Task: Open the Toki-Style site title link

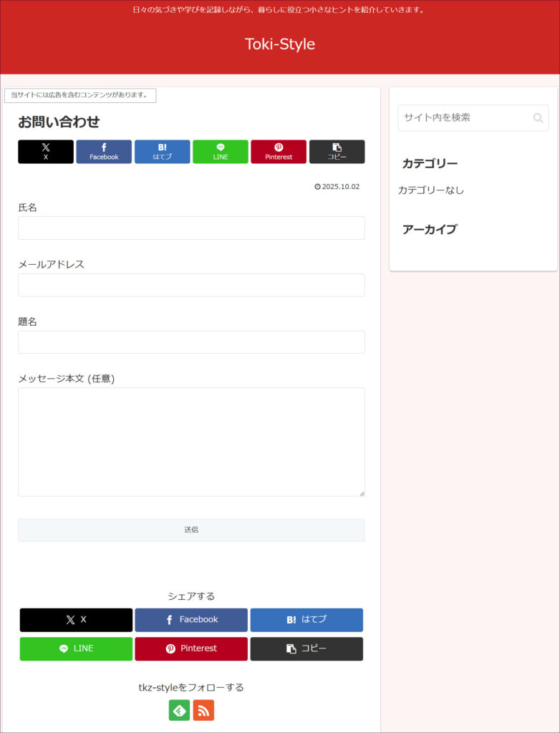Action: point(280,44)
